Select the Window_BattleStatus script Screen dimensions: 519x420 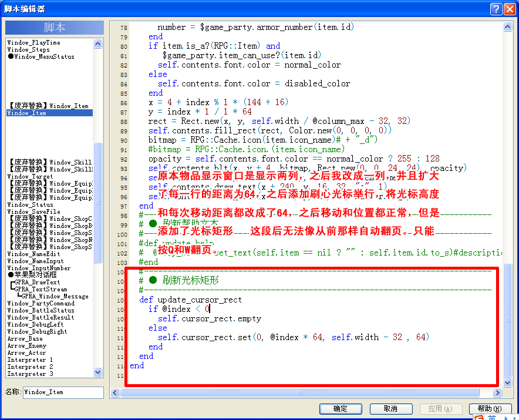tap(41, 310)
